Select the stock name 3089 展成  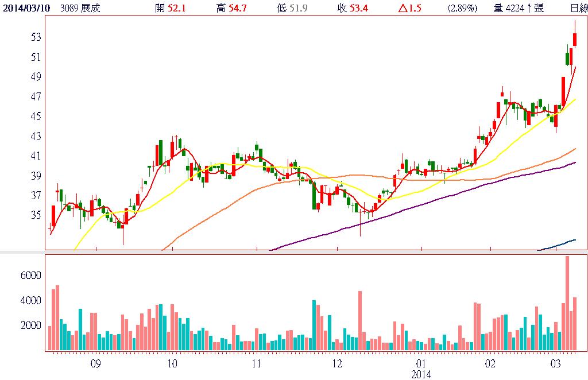click(81, 8)
